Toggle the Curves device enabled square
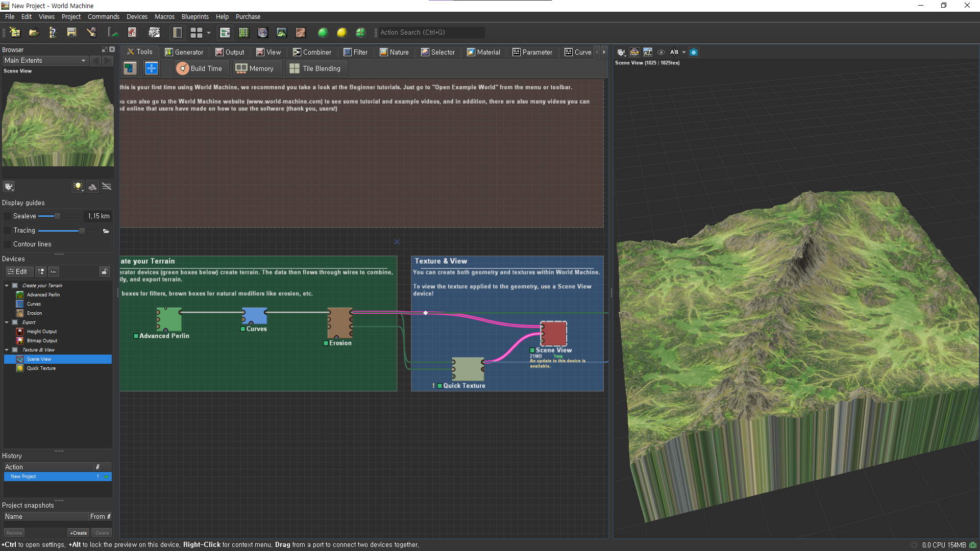Screen dimensions: 980x551 [x=243, y=329]
